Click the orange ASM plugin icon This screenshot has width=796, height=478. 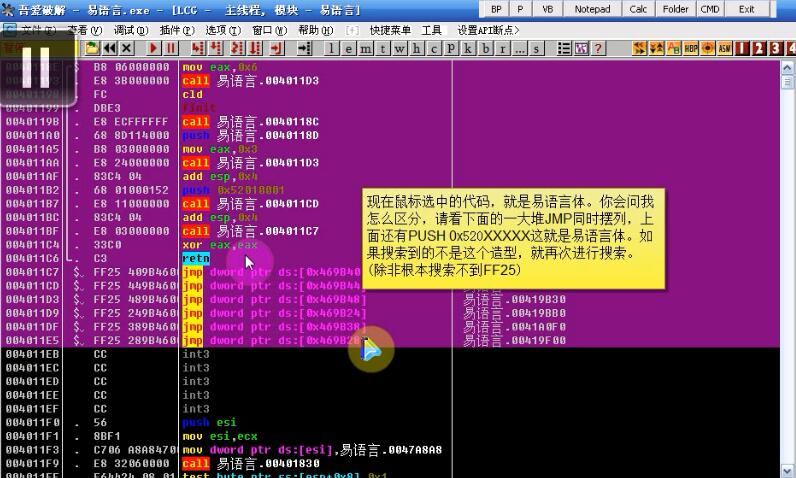point(725,48)
